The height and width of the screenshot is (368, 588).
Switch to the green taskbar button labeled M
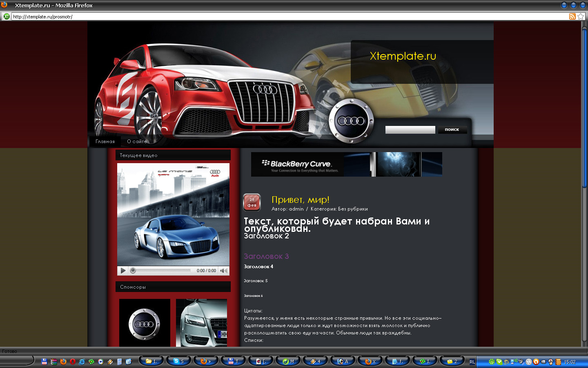[288, 361]
